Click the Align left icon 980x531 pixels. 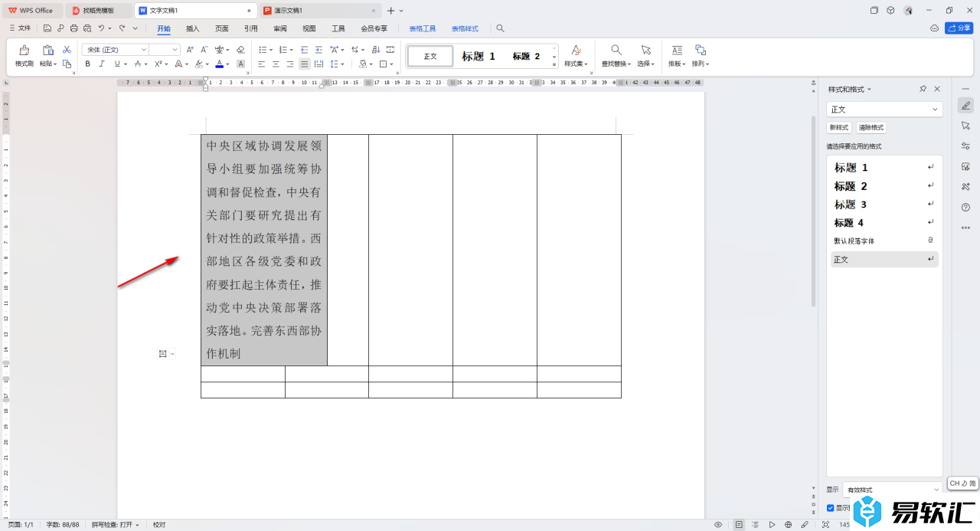pyautogui.click(x=261, y=64)
